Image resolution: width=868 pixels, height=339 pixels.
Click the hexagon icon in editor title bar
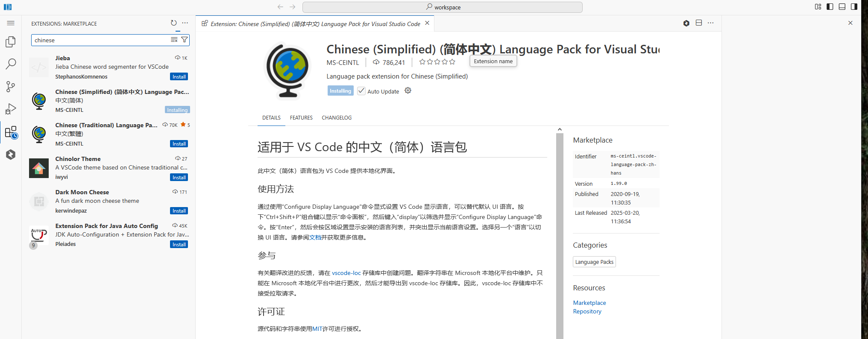click(x=686, y=23)
